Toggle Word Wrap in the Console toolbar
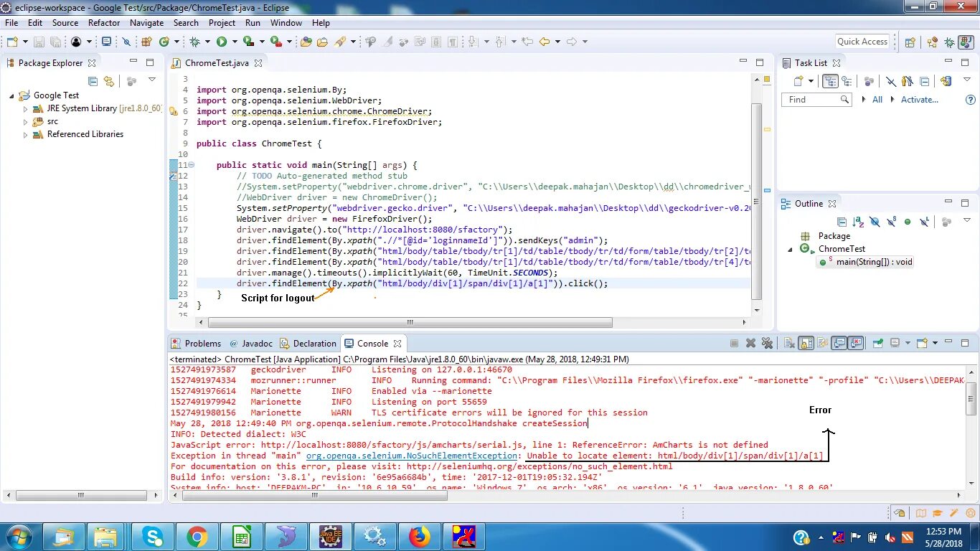 [822, 343]
